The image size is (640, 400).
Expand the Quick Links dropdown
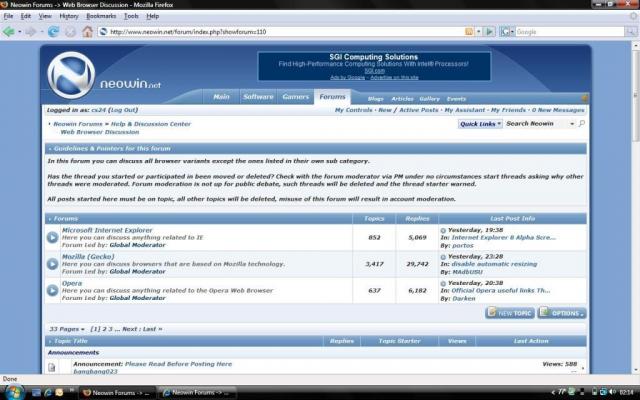click(x=480, y=124)
